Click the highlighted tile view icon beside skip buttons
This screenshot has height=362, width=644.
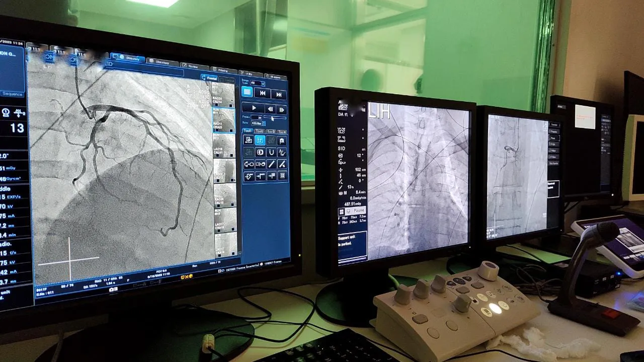pyautogui.click(x=247, y=92)
